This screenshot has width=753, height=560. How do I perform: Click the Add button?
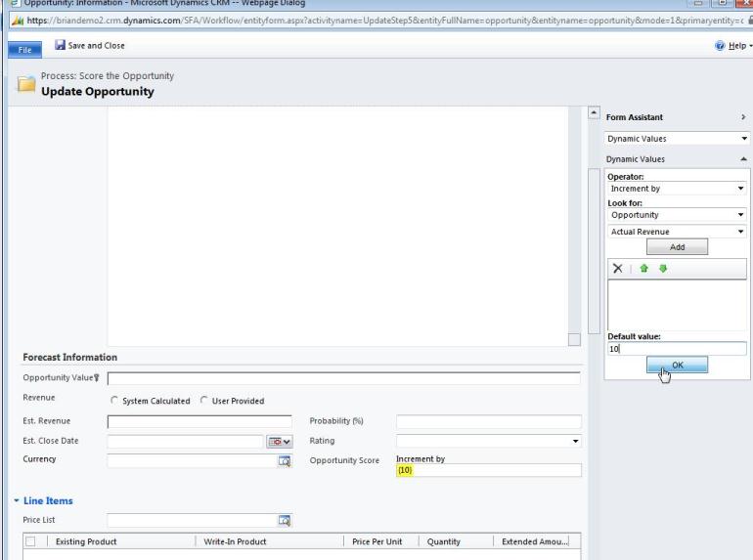coord(677,246)
